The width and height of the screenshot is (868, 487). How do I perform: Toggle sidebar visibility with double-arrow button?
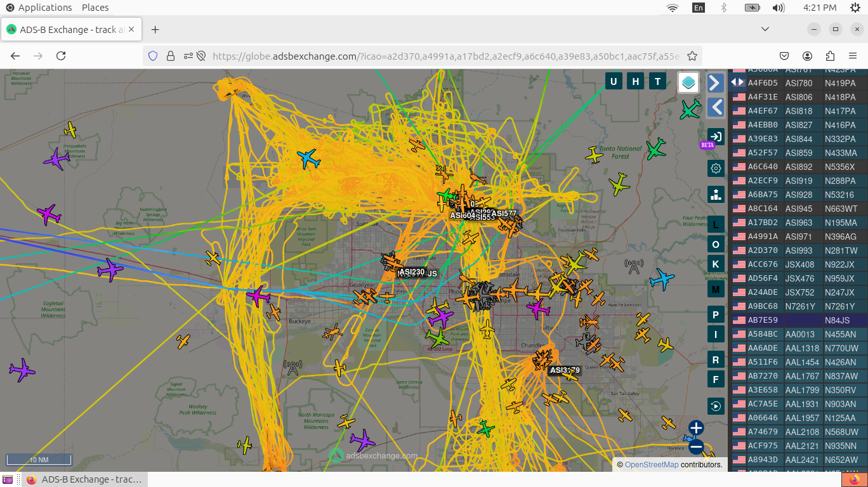(x=737, y=82)
